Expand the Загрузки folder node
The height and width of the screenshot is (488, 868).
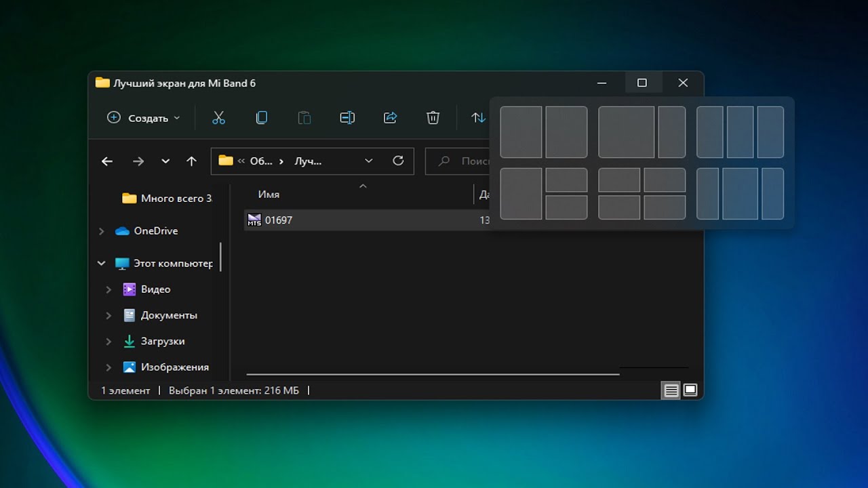pyautogui.click(x=108, y=342)
